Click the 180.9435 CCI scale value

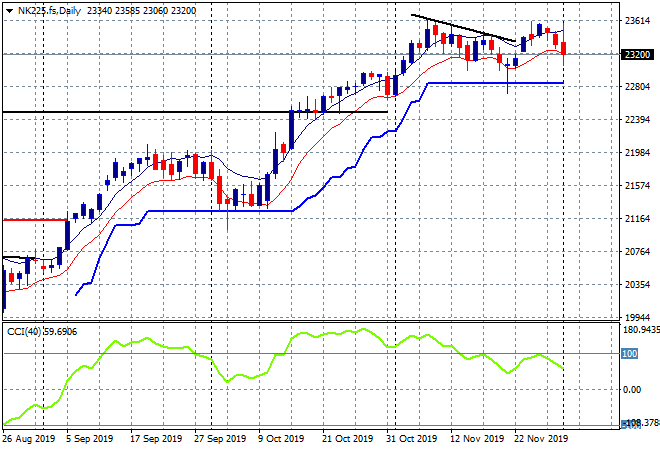[x=641, y=330]
